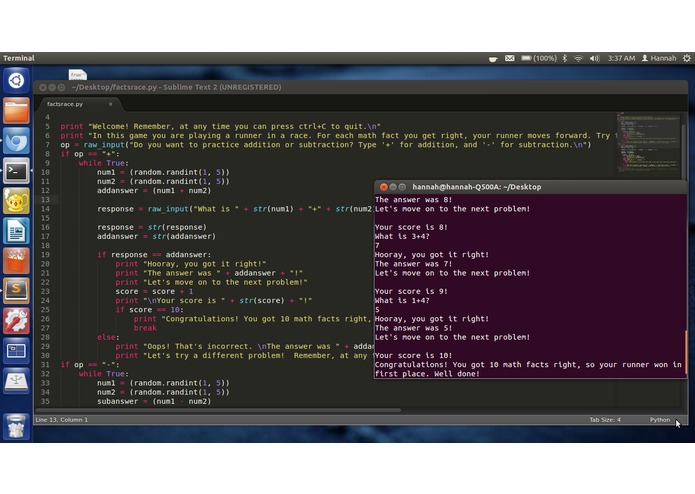Open the teapot application in launcher

point(16,201)
